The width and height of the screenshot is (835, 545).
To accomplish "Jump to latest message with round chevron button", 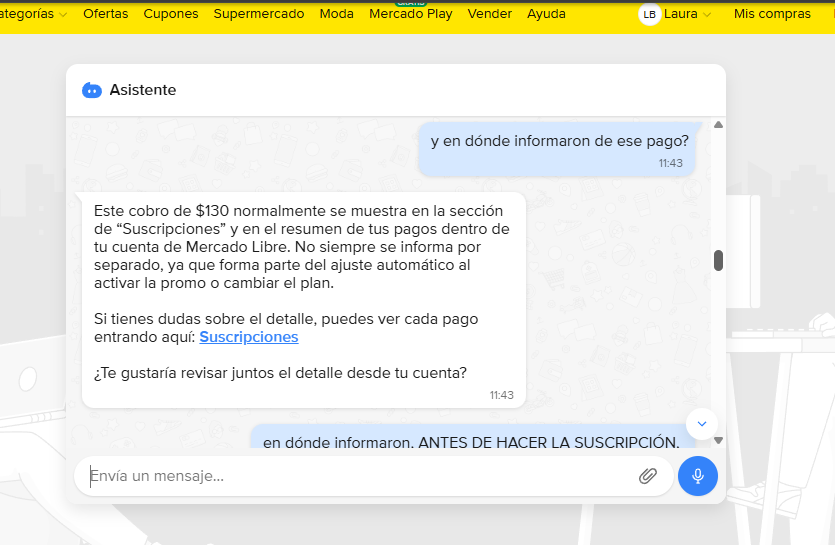I will [702, 424].
